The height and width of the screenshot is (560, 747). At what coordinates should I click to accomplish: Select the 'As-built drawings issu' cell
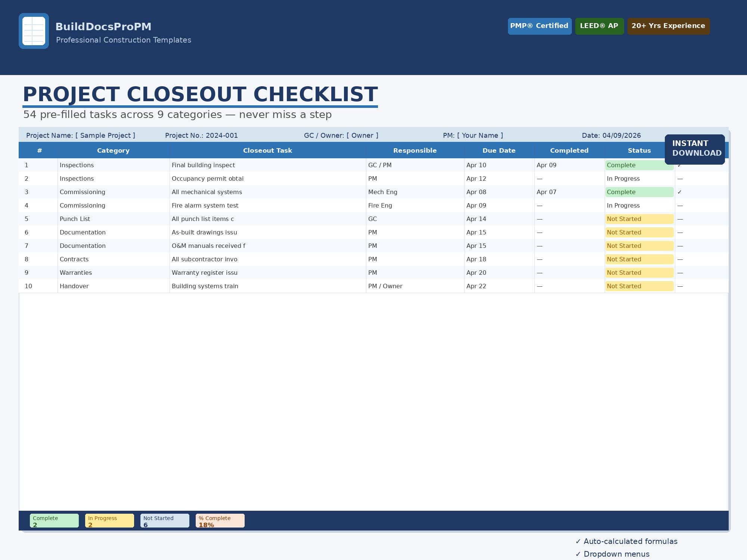[268, 232]
